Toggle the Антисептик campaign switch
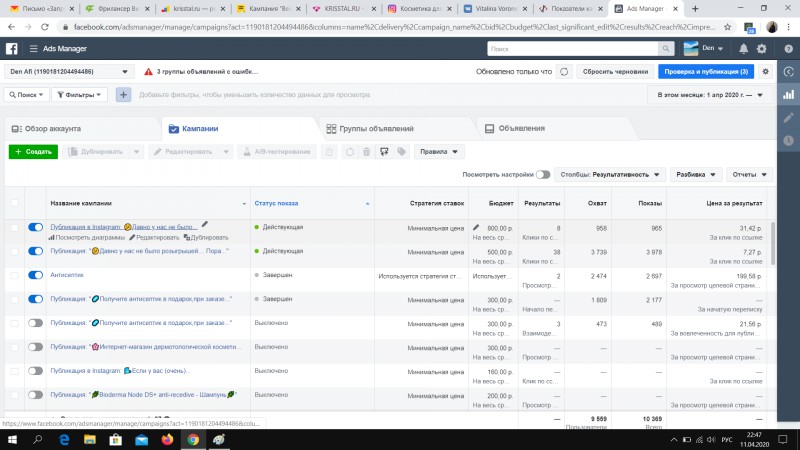Screen dimensions: 800x450 pyautogui.click(x=35, y=275)
